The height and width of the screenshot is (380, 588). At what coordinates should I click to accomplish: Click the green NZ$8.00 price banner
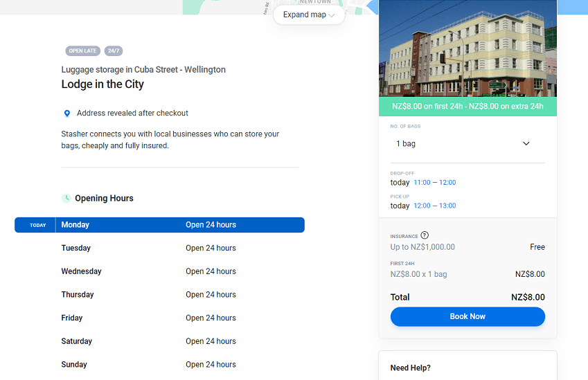click(x=467, y=107)
